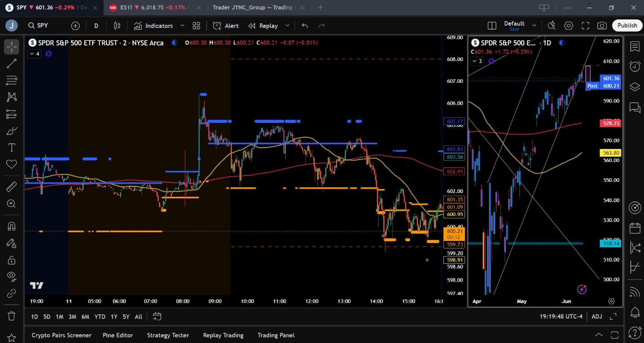Switch to the ES1! tab
The width and height of the screenshot is (644, 343).
(156, 8)
